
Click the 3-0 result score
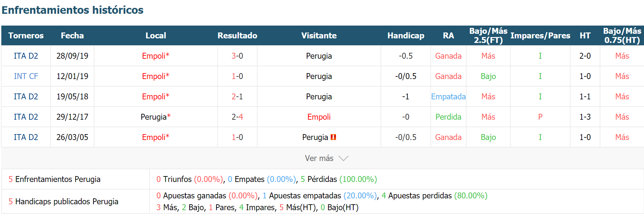237,56
